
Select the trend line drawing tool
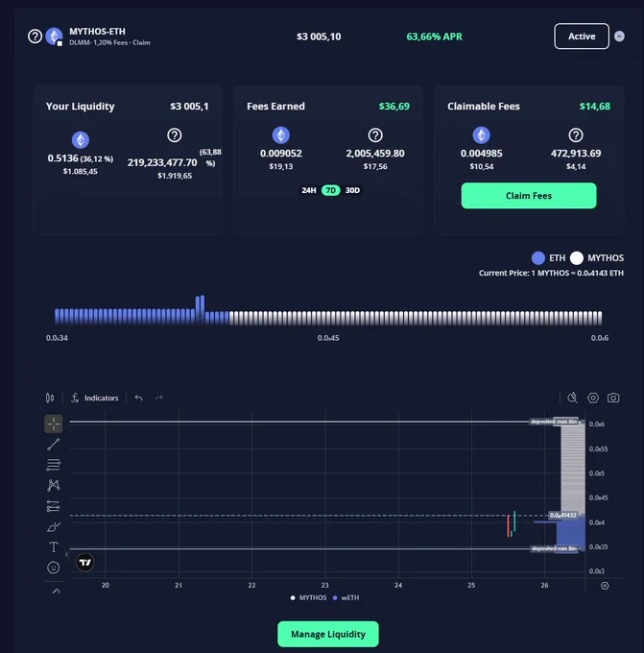(x=54, y=445)
